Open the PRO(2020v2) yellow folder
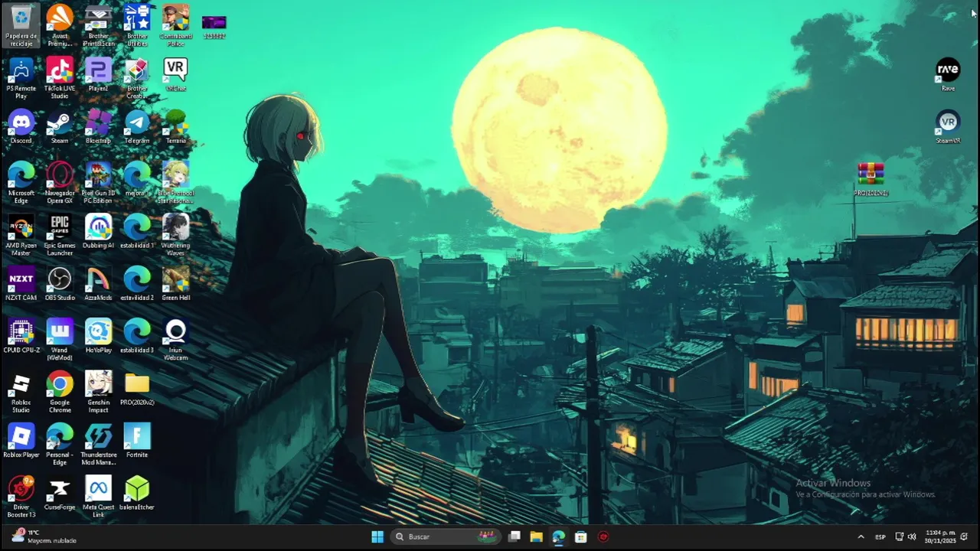980x551 pixels. tap(137, 388)
